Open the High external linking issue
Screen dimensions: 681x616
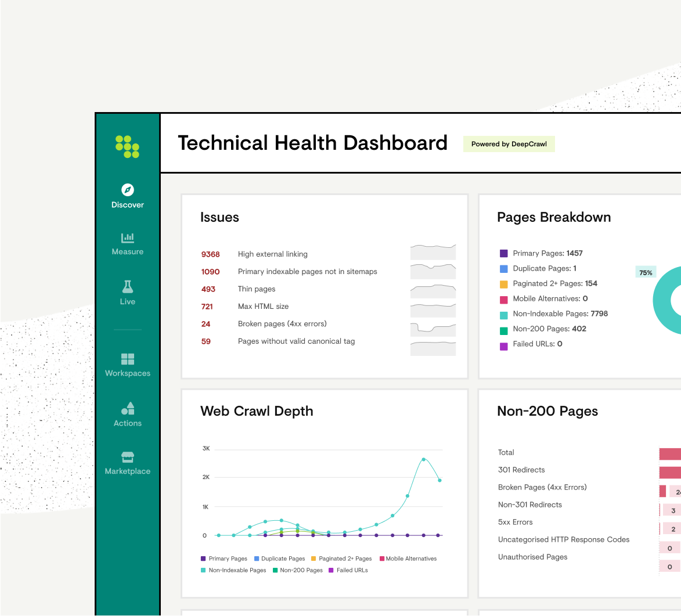click(x=273, y=254)
